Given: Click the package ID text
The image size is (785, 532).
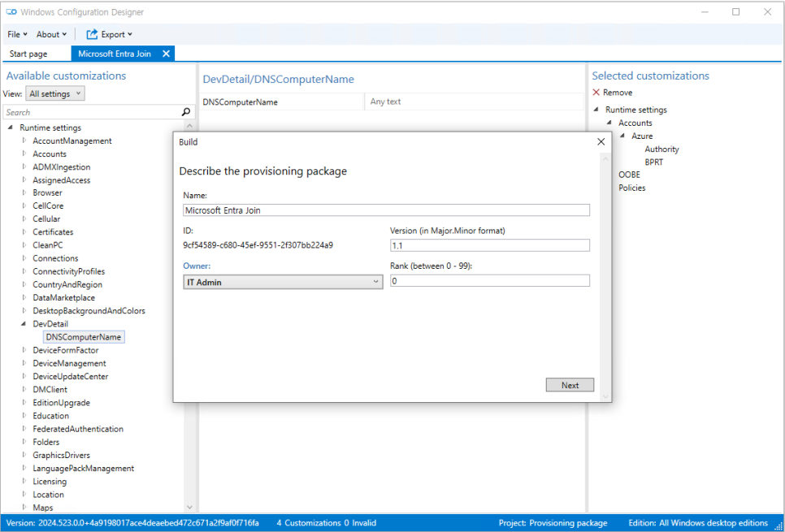Looking at the screenshot, I should point(258,245).
